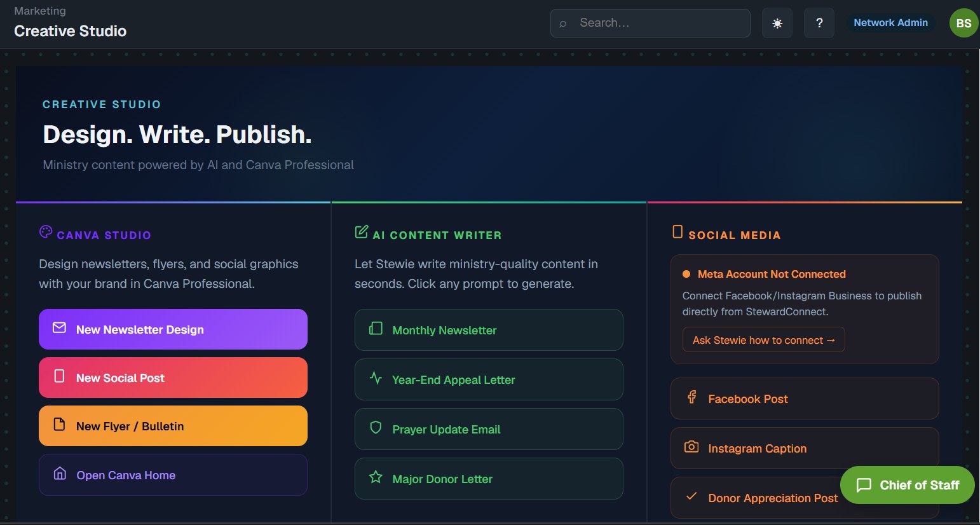Open the help question mark button
The height and width of the screenshot is (525, 980).
[819, 24]
